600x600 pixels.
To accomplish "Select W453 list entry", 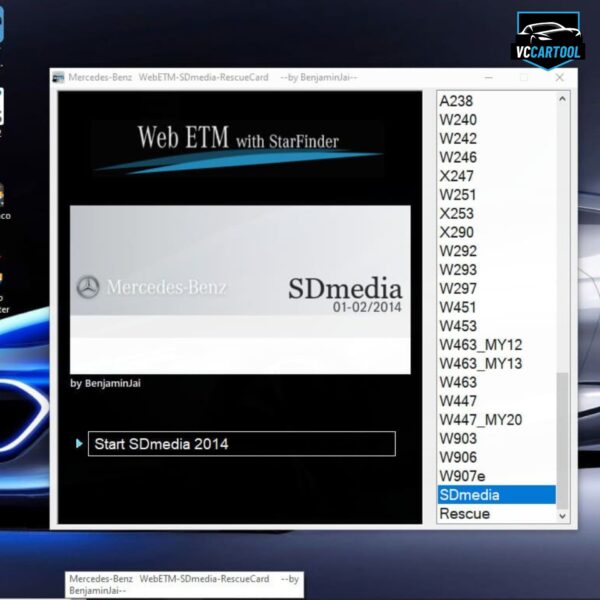I will pyautogui.click(x=496, y=326).
